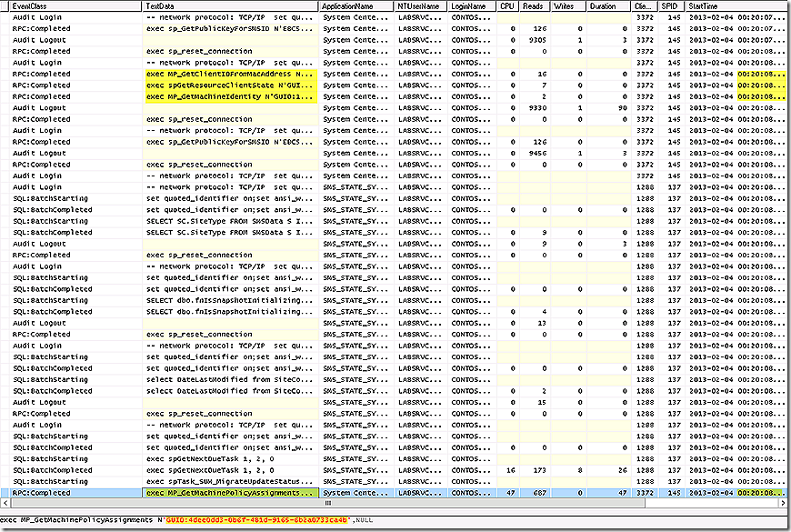Click the NTUserName column header
The height and width of the screenshot is (532, 791).
(x=420, y=6)
